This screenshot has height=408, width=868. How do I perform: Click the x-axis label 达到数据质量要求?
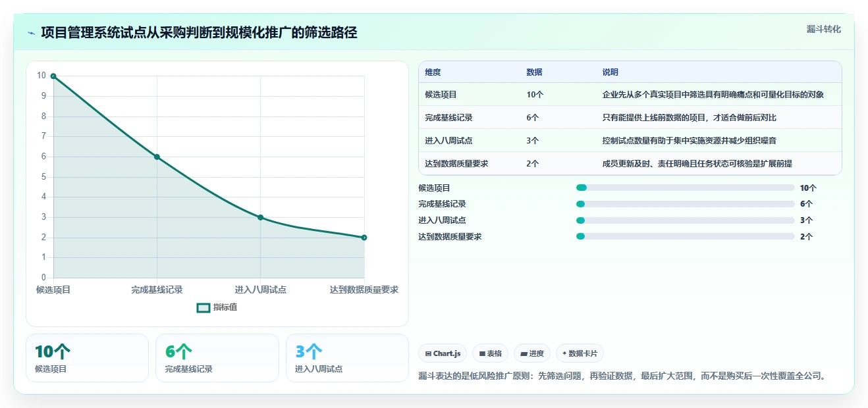pyautogui.click(x=364, y=290)
